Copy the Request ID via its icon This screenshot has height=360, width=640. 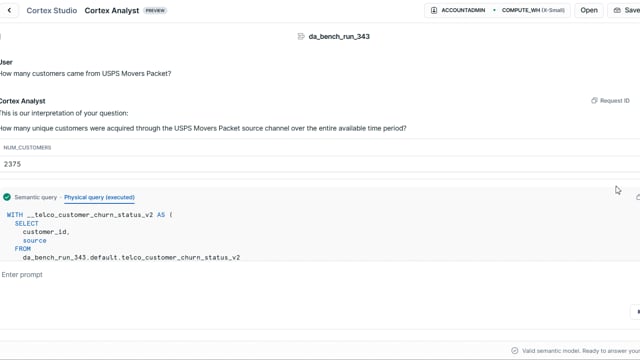594,100
